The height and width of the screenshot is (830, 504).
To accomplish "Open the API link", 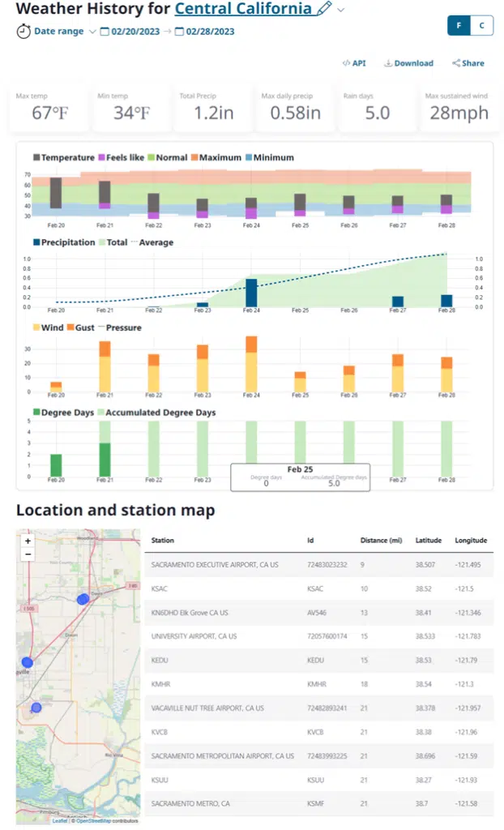I will coord(354,63).
